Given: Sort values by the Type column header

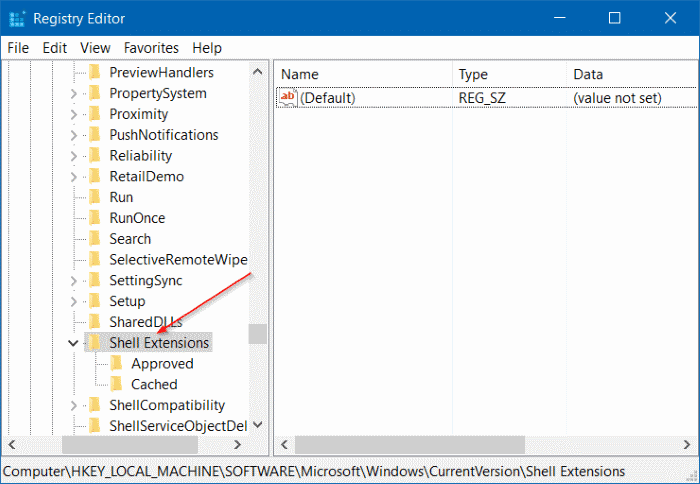Looking at the screenshot, I should tap(509, 74).
